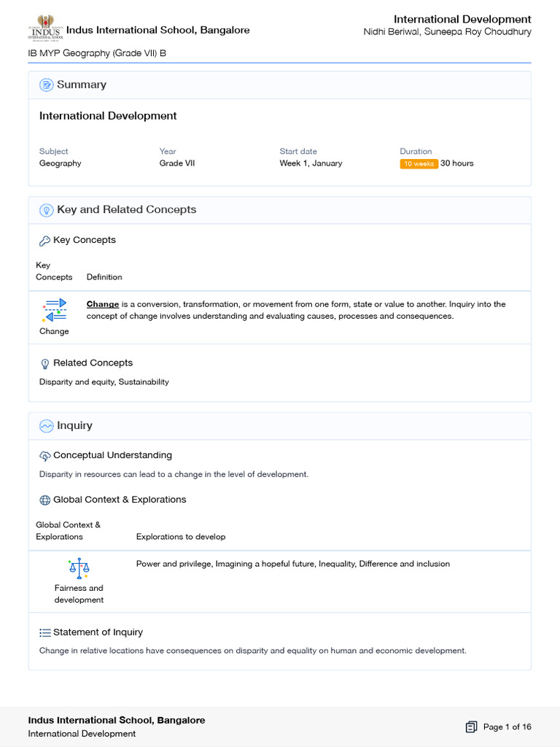Click the Global Context globe icon
This screenshot has height=747, width=560.
(44, 500)
